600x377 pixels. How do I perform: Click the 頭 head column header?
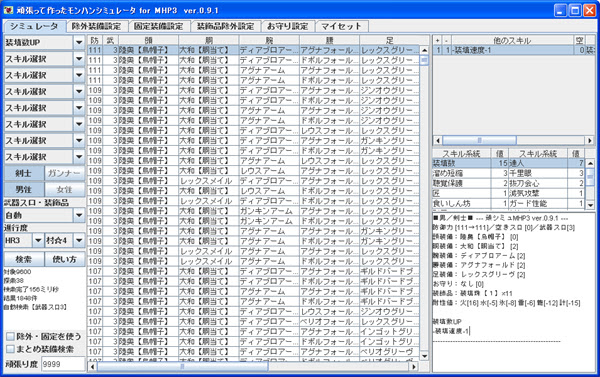click(148, 40)
